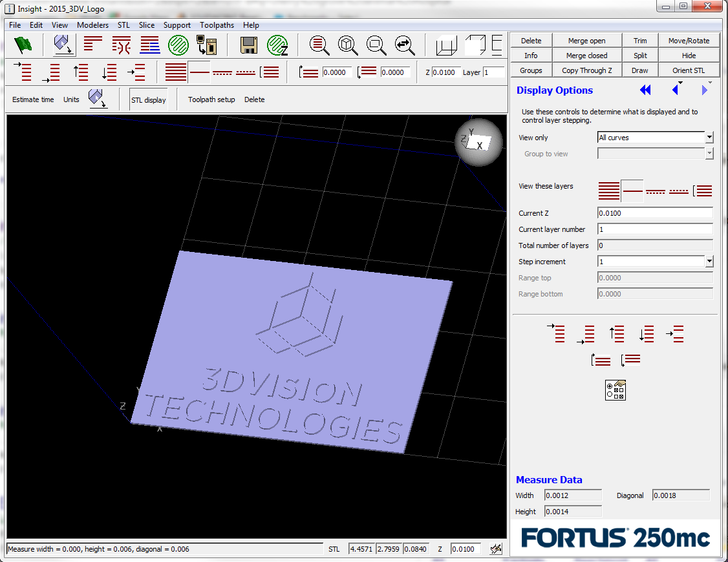Click the slice icon with left-aligned red lines
The image size is (728, 562).
93,45
